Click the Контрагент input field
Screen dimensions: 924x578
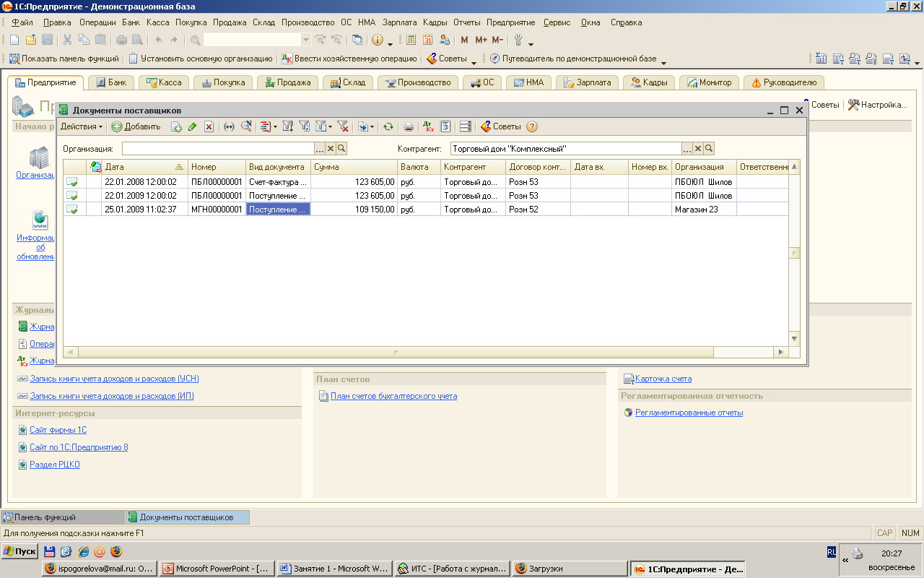[x=566, y=148]
